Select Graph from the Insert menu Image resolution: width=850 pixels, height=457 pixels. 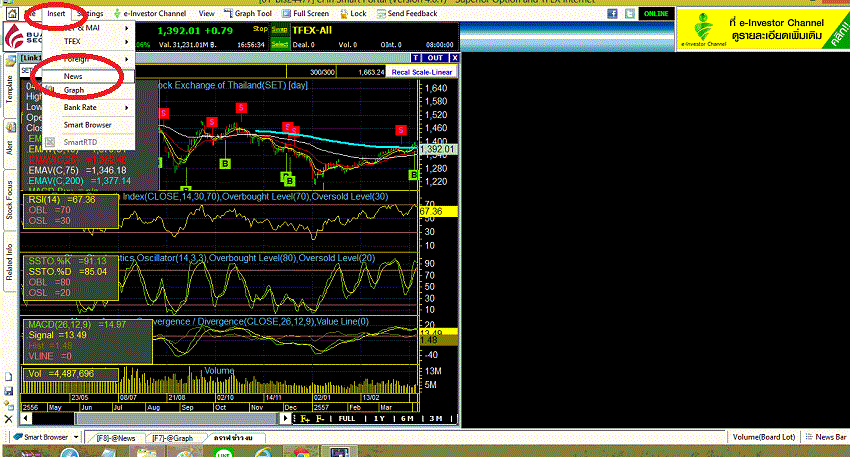click(x=88, y=90)
